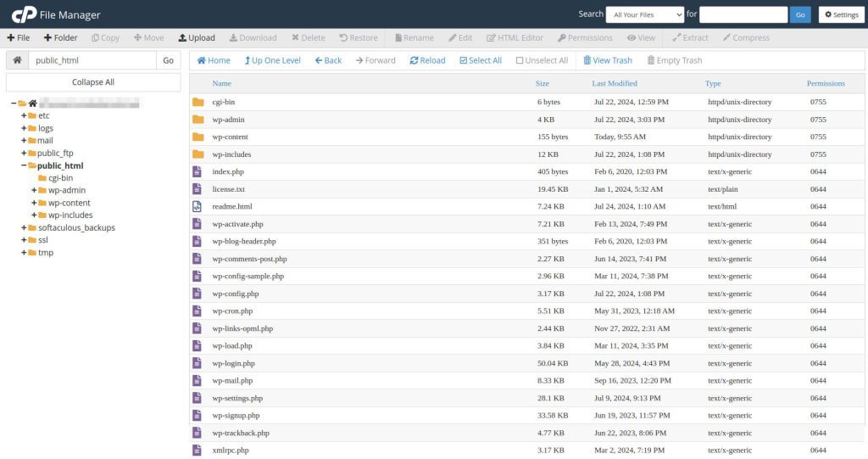
Task: Expand the wp-admin tree node
Action: [34, 190]
